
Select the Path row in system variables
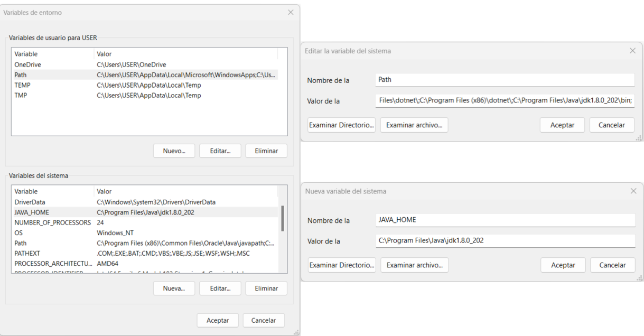tap(144, 243)
